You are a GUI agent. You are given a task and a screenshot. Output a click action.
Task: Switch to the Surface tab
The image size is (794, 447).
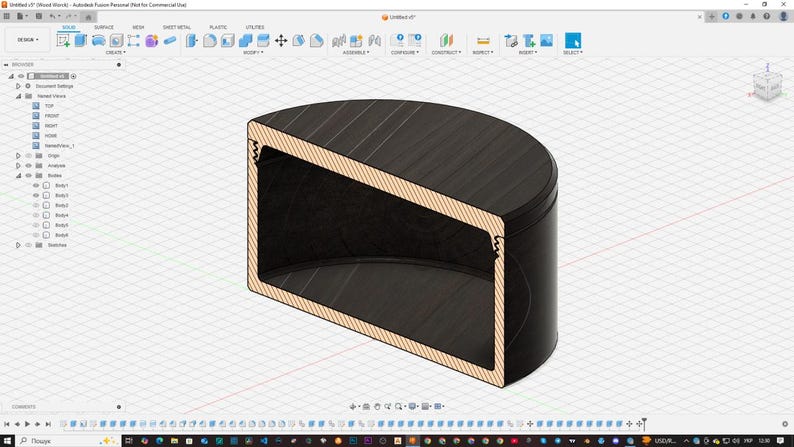point(104,27)
